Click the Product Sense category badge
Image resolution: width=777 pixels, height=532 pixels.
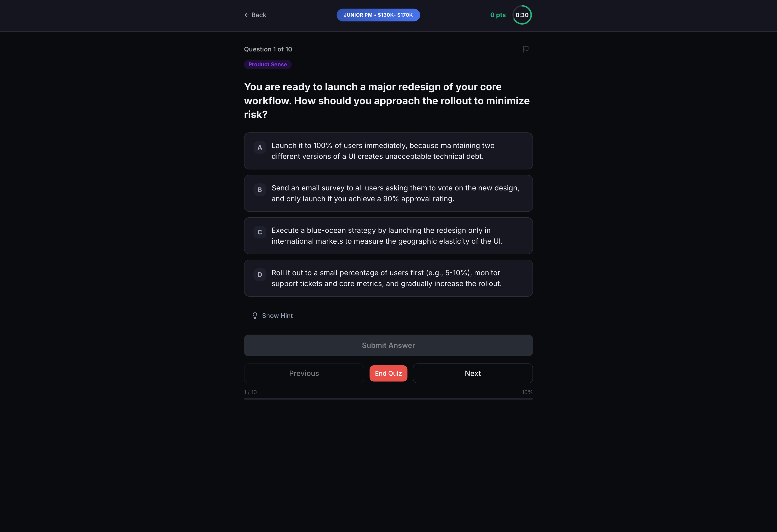pyautogui.click(x=268, y=64)
